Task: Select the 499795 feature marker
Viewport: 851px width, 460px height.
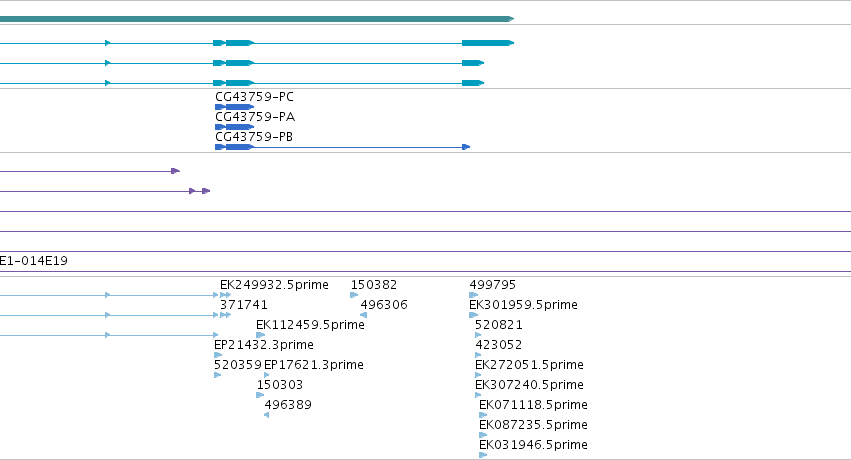Action: 473,295
